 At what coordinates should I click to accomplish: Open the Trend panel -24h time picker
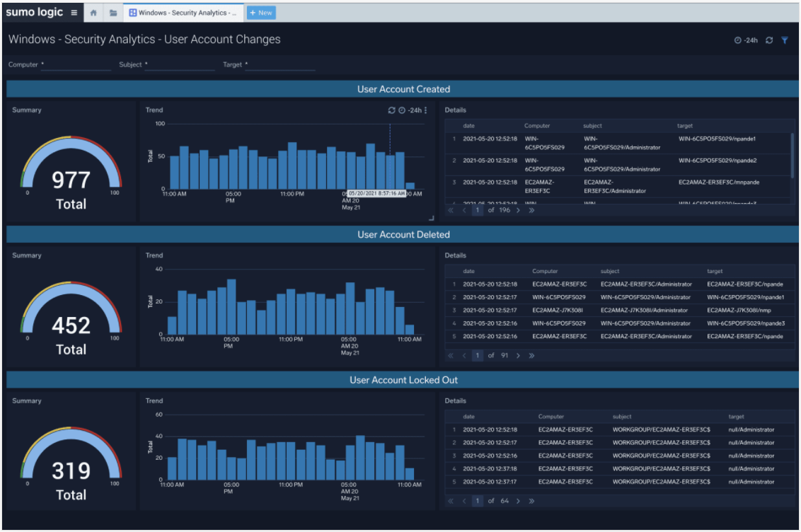click(x=410, y=110)
